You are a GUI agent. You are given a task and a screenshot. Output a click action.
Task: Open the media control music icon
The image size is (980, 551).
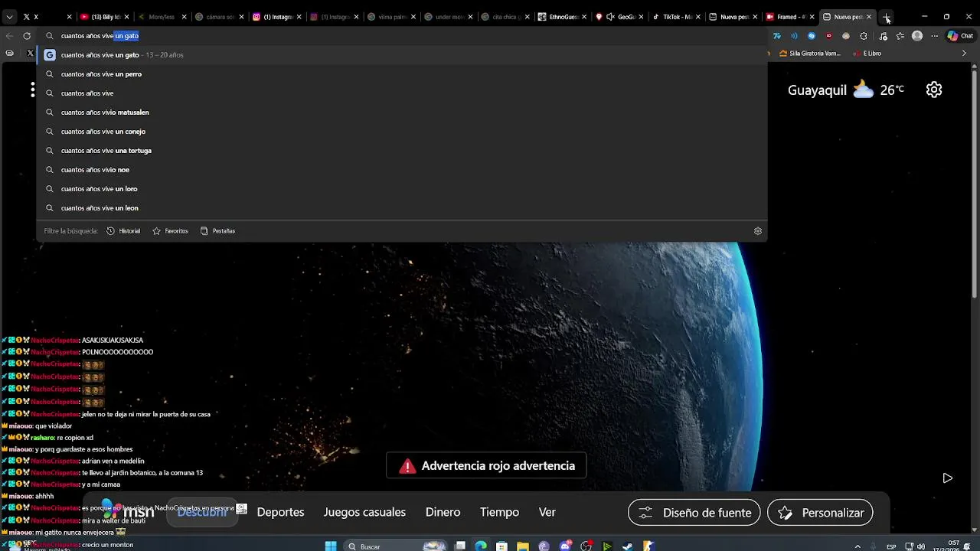883,36
